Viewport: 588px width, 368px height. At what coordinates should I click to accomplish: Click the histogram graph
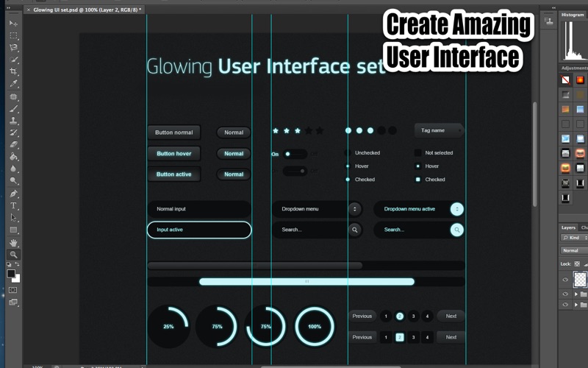[x=574, y=40]
